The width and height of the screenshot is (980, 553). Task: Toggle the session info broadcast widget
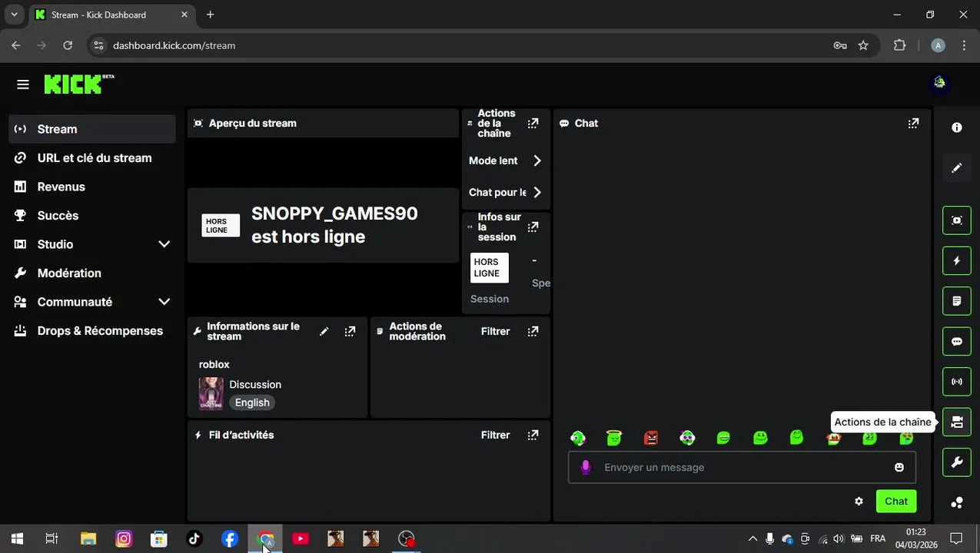[957, 382]
